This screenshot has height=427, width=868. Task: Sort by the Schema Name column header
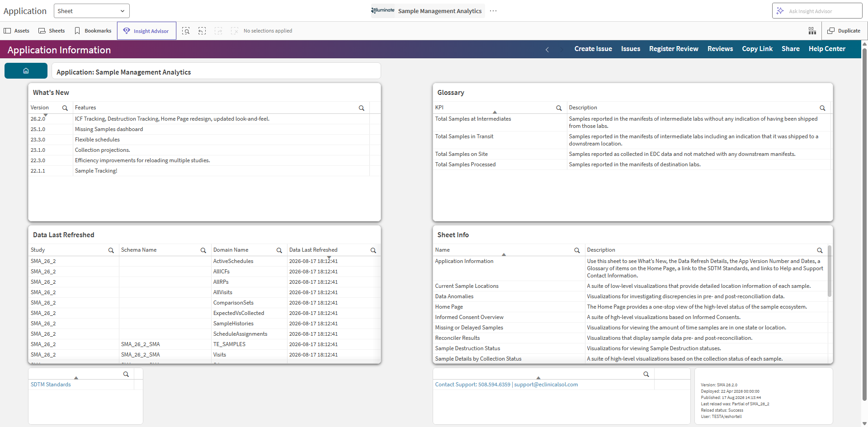(x=139, y=250)
